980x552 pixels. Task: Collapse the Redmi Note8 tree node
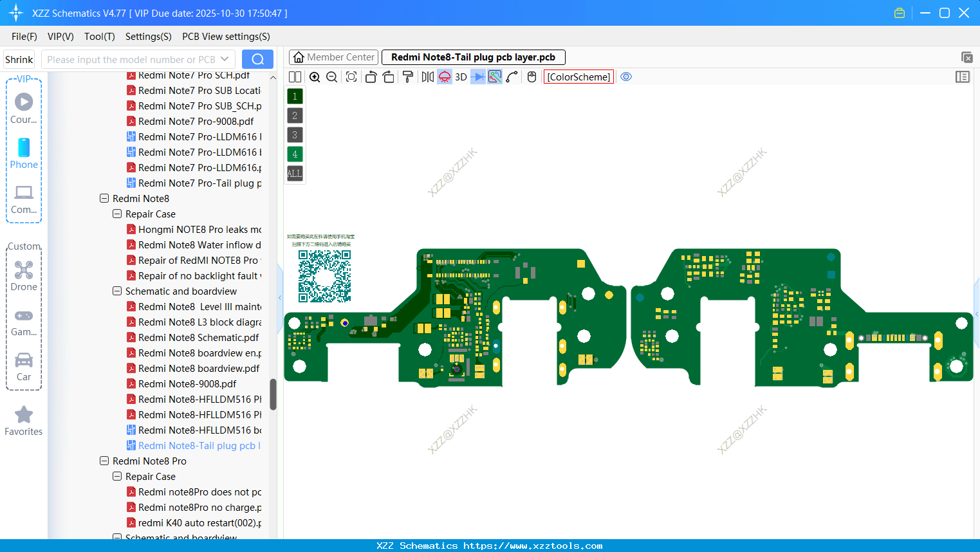tap(104, 198)
